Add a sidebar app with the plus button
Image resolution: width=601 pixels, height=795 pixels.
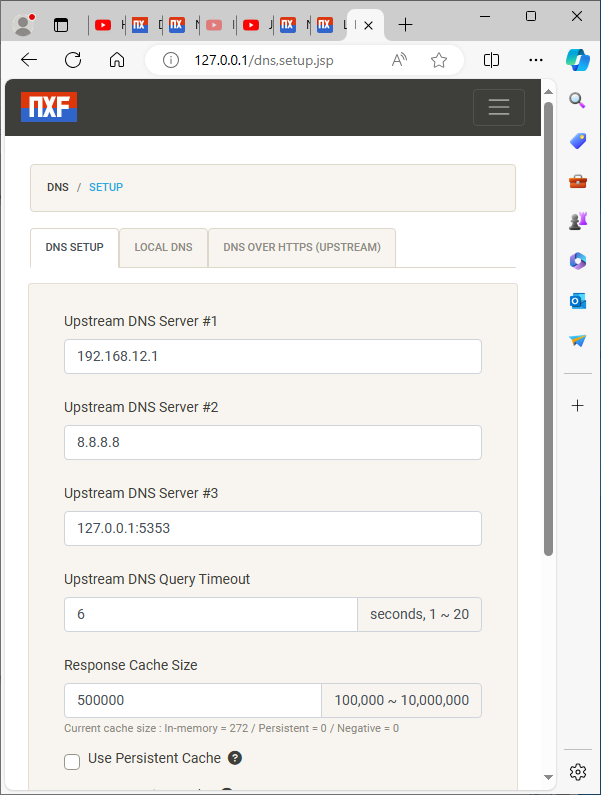tap(577, 405)
